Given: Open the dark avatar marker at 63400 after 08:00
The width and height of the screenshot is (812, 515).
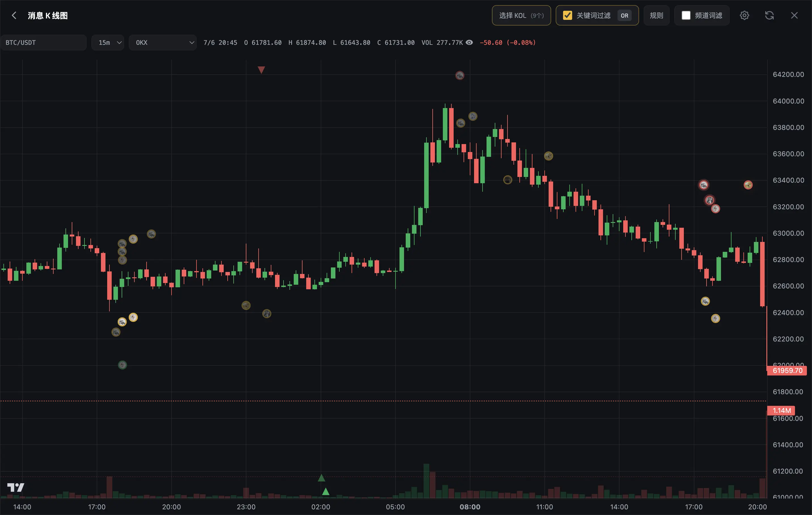Looking at the screenshot, I should click(x=508, y=180).
